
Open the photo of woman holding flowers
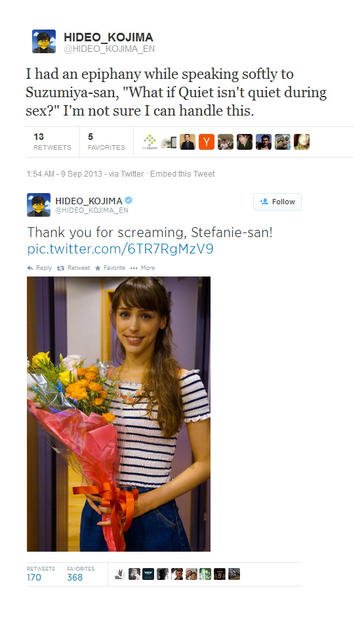[119, 414]
